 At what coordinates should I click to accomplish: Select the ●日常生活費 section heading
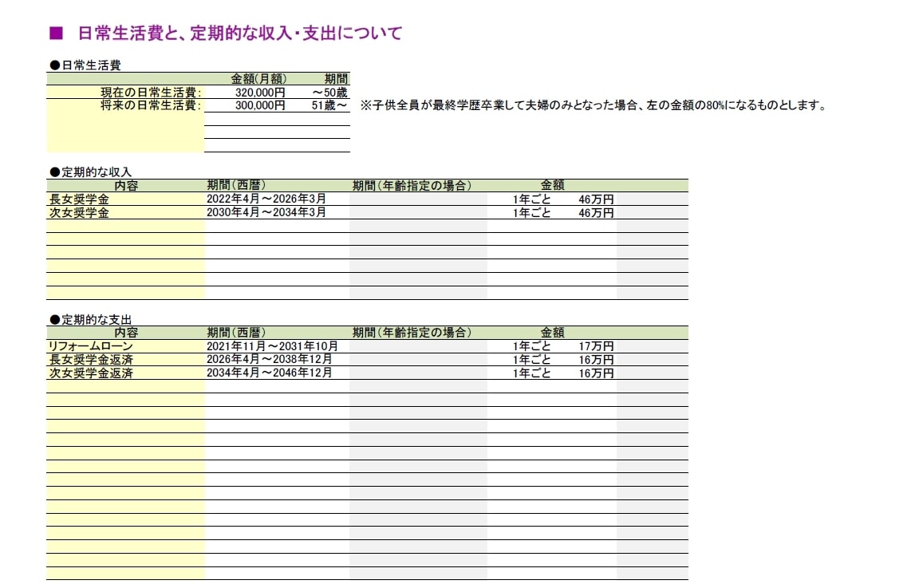85,65
